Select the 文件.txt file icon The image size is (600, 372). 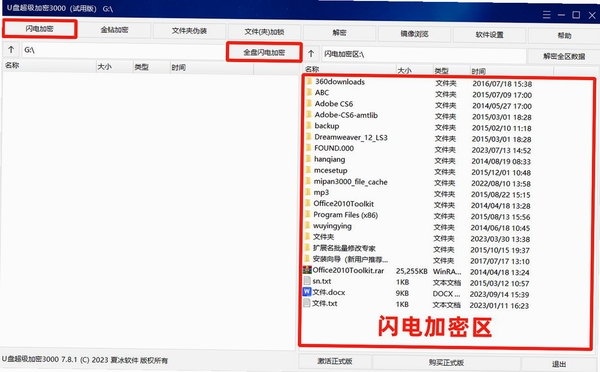coord(307,303)
